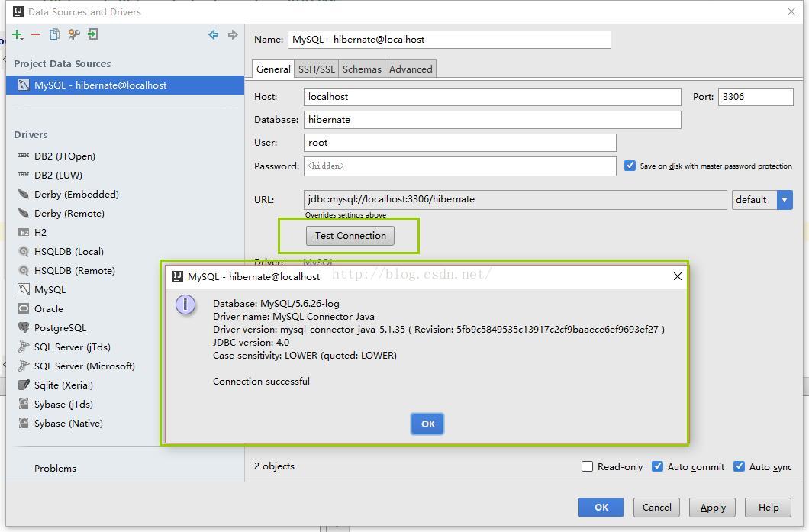Go back with the left arrow icon

[213, 34]
